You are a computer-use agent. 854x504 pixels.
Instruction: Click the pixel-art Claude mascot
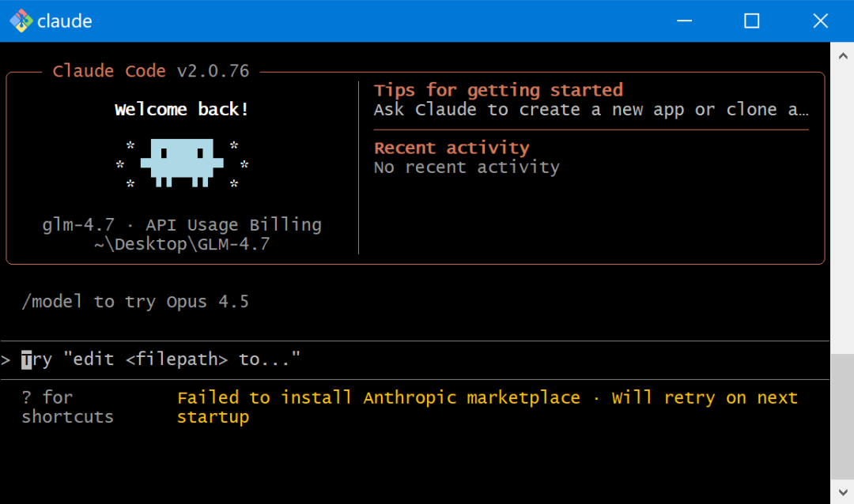[182, 163]
